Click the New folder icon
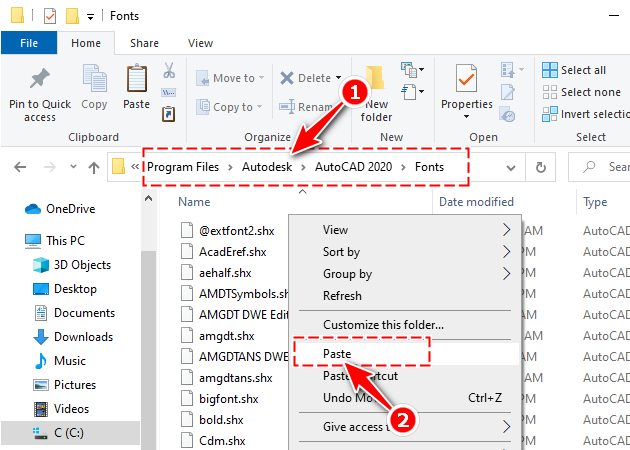Screen dimensions: 630x450 tap(376, 79)
